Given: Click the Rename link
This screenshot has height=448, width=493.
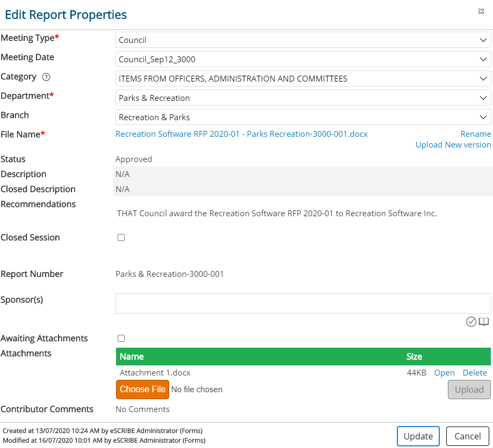Looking at the screenshot, I should (475, 134).
